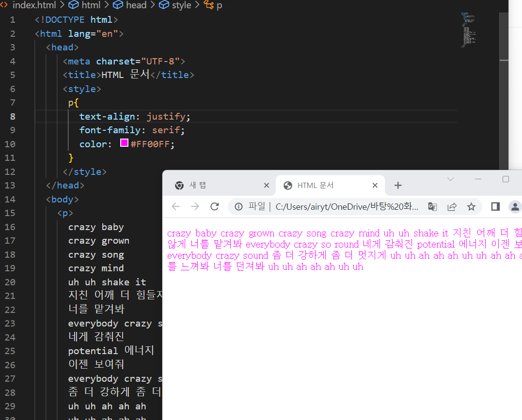Screen dimensions: 522x420
Task: Open the browser profile avatar
Action: (515, 207)
